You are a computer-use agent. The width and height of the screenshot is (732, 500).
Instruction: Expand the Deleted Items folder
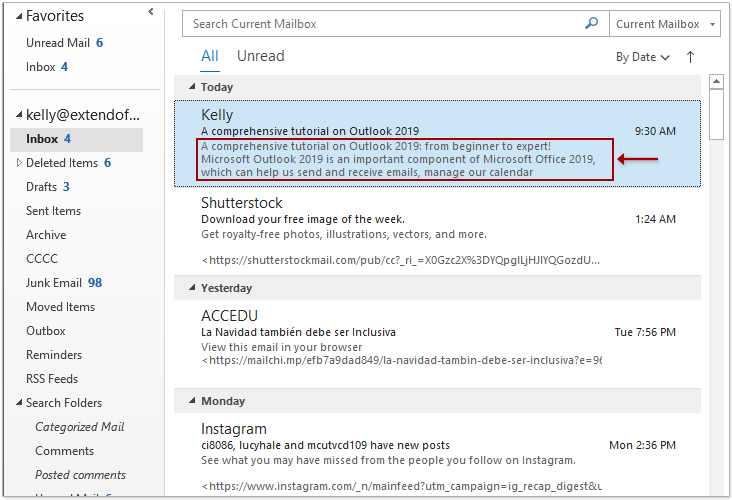point(19,162)
